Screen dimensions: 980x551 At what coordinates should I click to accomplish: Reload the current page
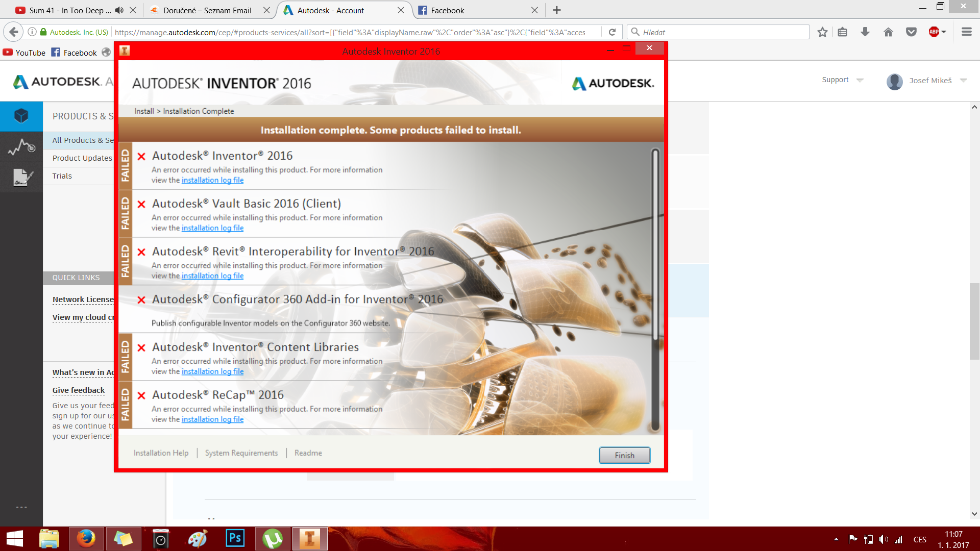(612, 32)
